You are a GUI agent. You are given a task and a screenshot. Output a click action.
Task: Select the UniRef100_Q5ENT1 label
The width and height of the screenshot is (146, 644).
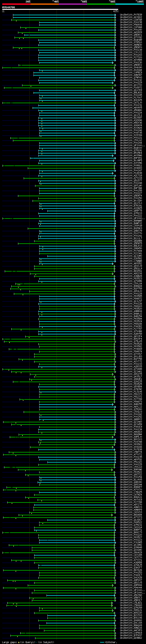pyautogui.click(x=131, y=35)
